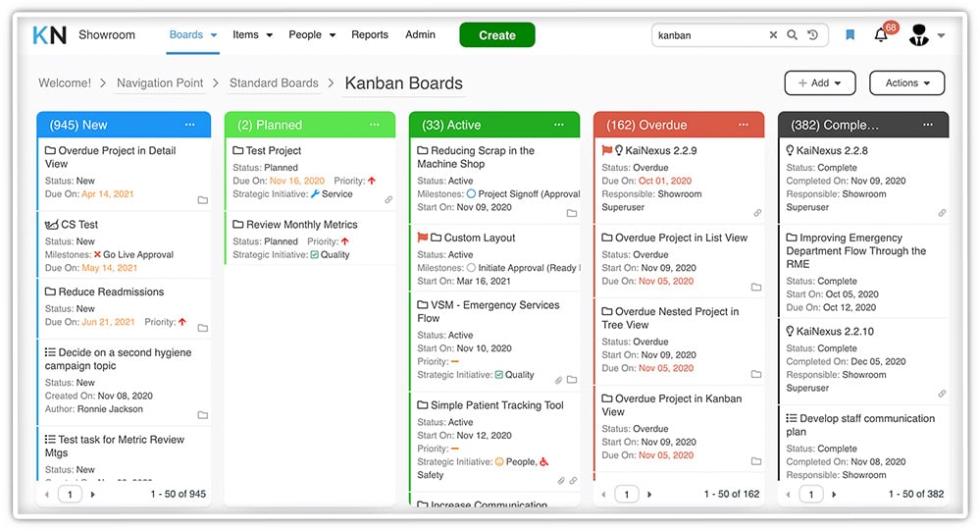Expand the Items dropdown menu

[x=252, y=35]
